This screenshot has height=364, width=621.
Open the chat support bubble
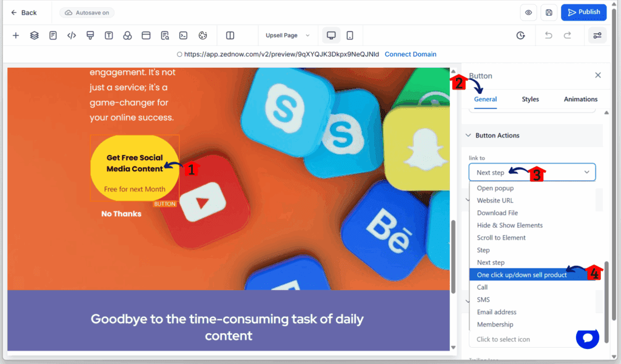click(587, 337)
